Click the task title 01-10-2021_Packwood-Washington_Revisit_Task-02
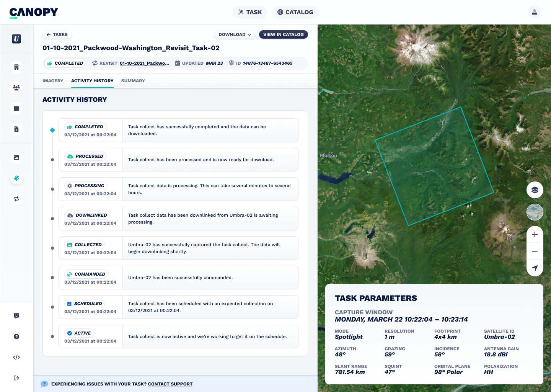Screen dimensions: 551x392 point(131,48)
